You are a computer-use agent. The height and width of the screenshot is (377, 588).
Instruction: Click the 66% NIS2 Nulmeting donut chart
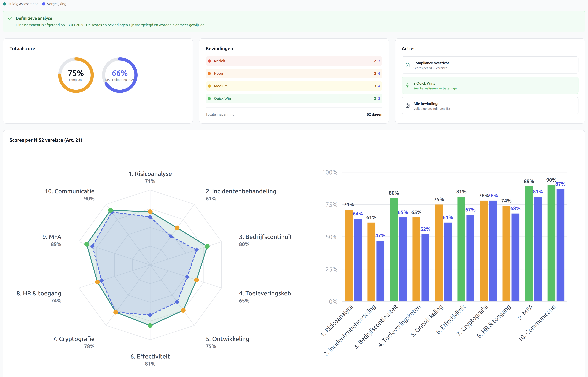point(120,75)
